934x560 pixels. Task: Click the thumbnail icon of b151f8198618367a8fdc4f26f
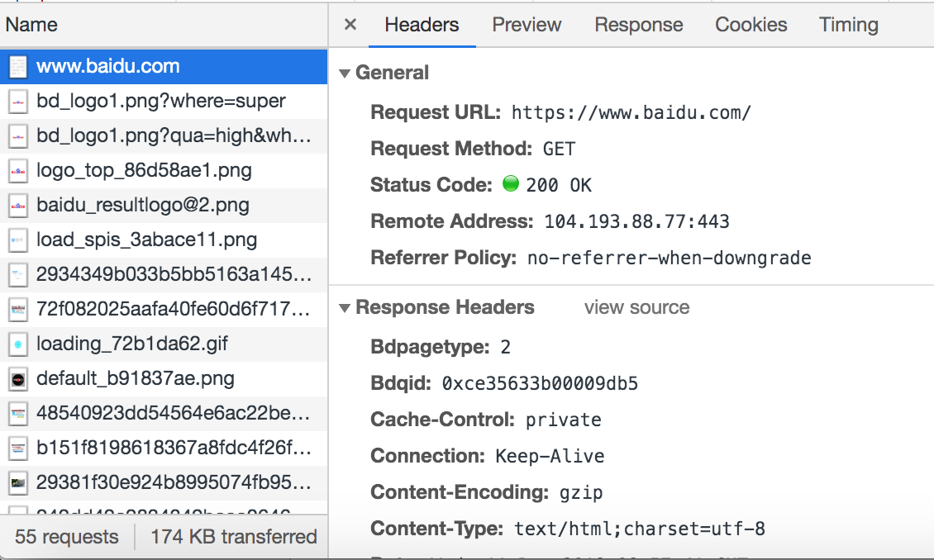click(18, 448)
